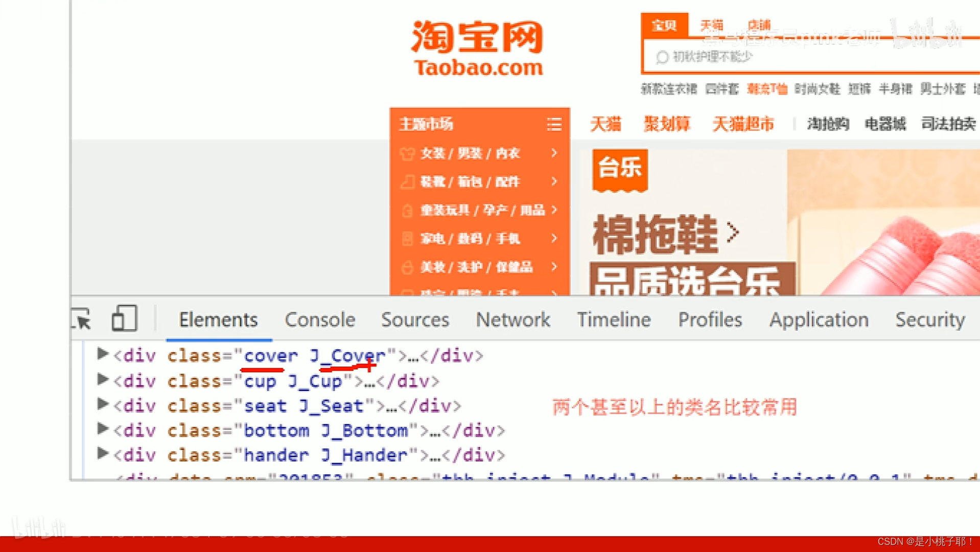Expand the 鞋靴 / 箱包 / 配件 category arrow
Screen dimensions: 980x552
[x=554, y=181]
